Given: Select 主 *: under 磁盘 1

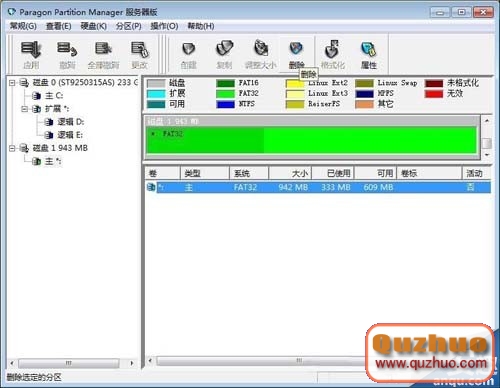Looking at the screenshot, I should 53,162.
